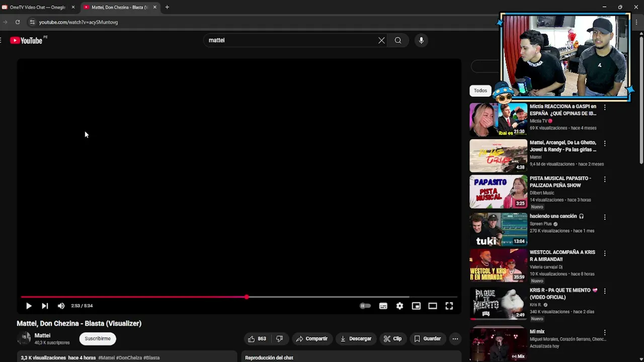The width and height of the screenshot is (644, 362).
Task: Open Mictia REACCIONA a GASPI thumbnail
Action: tap(499, 120)
